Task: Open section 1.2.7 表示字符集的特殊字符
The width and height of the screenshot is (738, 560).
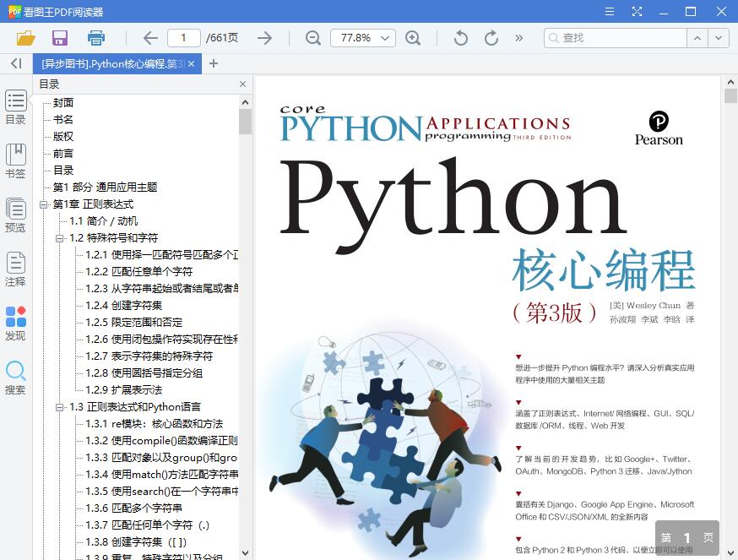Action: pyautogui.click(x=149, y=356)
